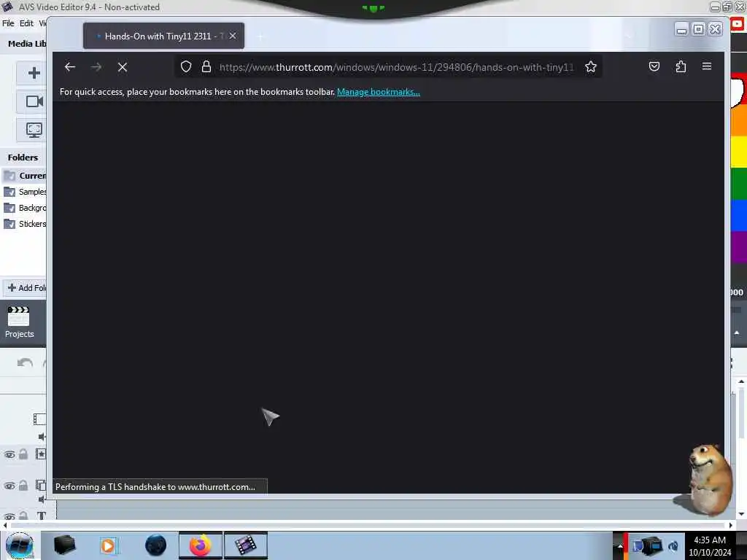747x560 pixels.
Task: Click the timeline vertical scrollbar thumb
Action: click(x=741, y=413)
